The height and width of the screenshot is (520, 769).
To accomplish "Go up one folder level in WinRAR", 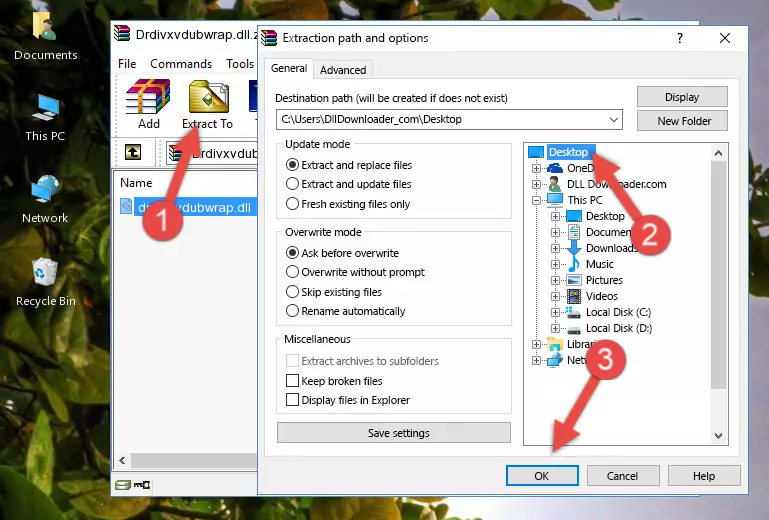I will click(133, 153).
